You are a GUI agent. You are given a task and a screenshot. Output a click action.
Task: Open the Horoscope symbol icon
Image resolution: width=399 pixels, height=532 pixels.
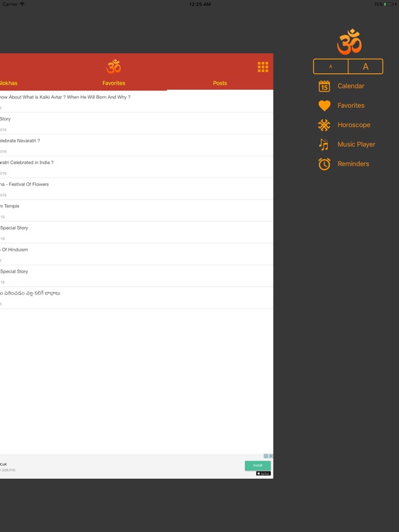[x=324, y=125]
